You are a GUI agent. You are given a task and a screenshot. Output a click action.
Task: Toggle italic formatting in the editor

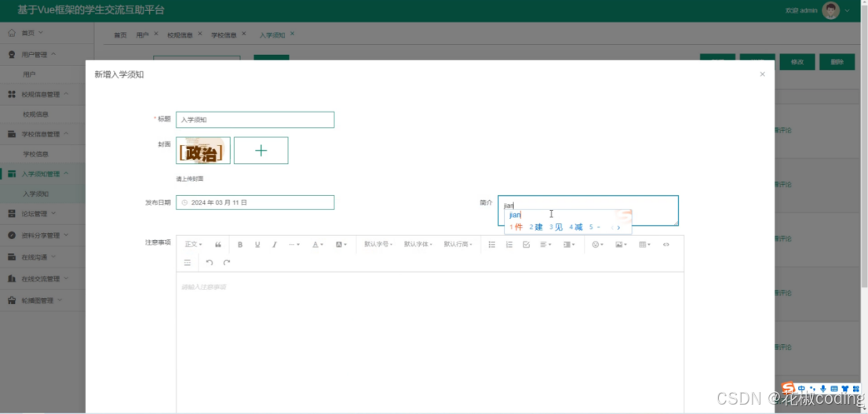[274, 245]
